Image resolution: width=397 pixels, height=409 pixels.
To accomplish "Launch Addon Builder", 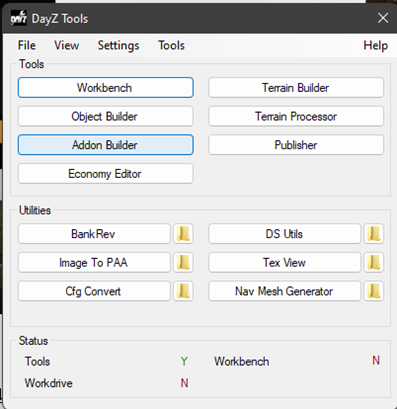I will point(106,145).
